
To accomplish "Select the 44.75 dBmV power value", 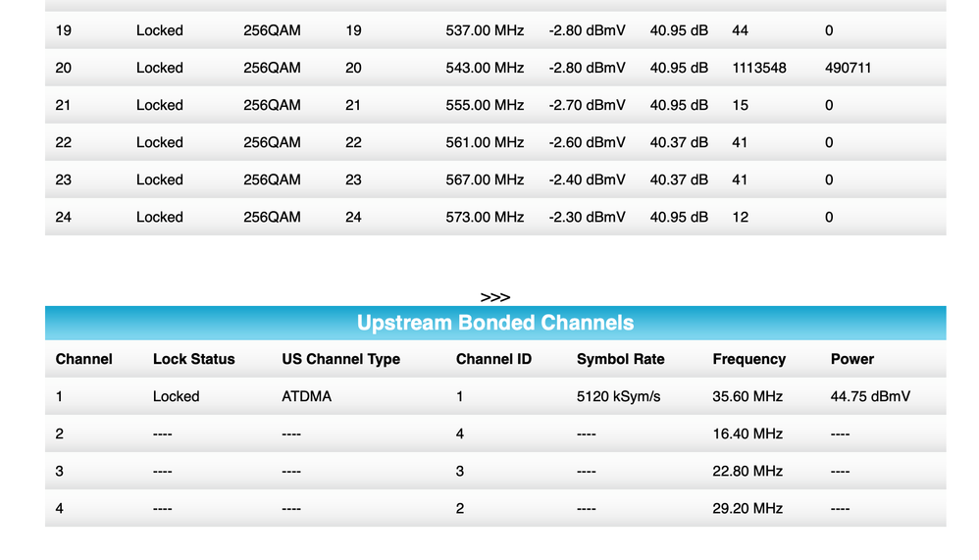I will click(x=869, y=396).
